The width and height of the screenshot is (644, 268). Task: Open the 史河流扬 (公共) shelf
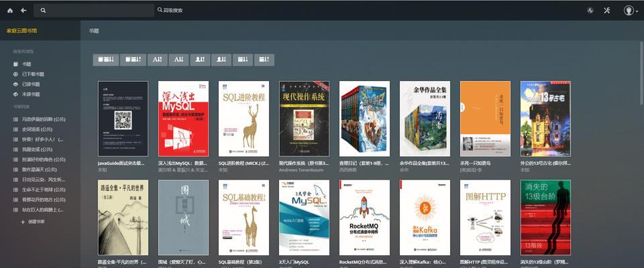pos(33,129)
